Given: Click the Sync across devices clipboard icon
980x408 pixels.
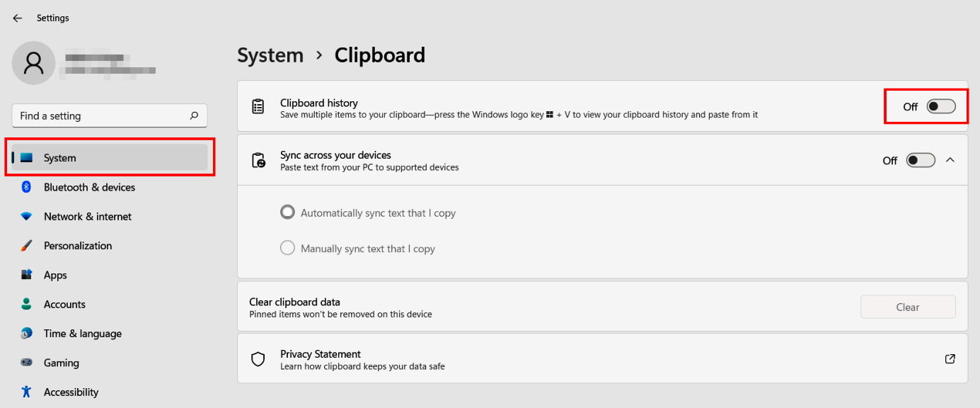Looking at the screenshot, I should tap(258, 160).
